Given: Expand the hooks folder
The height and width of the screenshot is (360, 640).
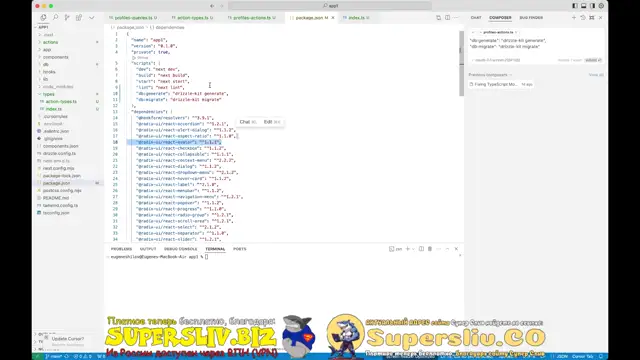Looking at the screenshot, I should click(49, 72).
